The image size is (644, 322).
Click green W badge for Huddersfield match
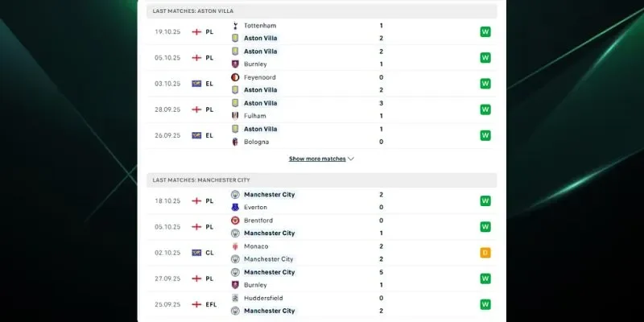pyautogui.click(x=485, y=304)
